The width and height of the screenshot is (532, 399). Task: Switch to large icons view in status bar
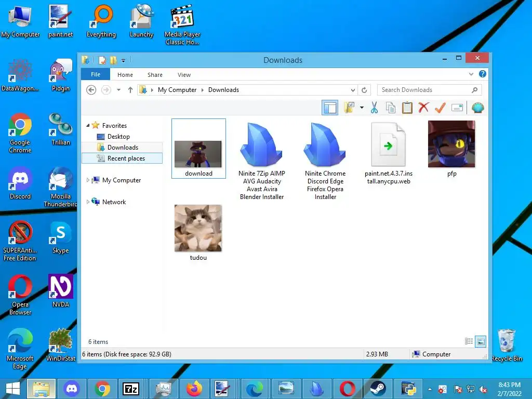pyautogui.click(x=481, y=341)
